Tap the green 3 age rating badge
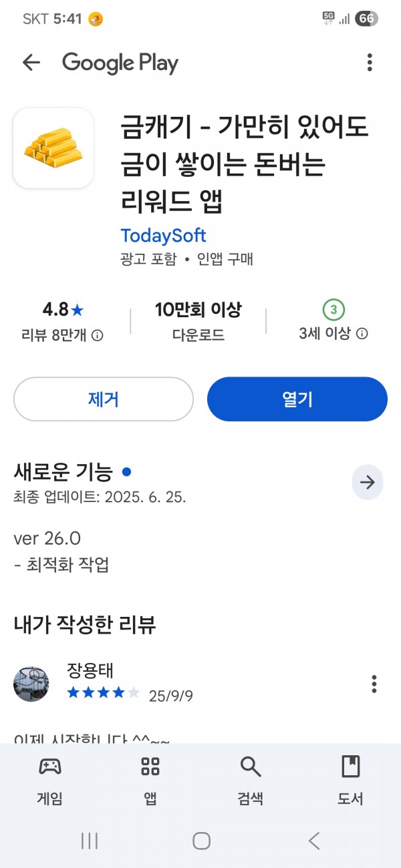 point(333,310)
